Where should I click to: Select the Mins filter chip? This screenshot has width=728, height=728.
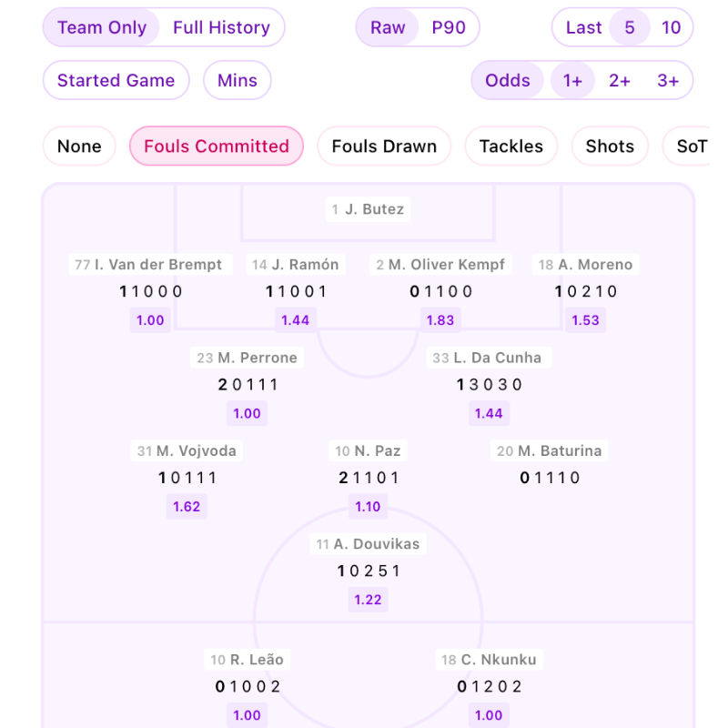[237, 80]
